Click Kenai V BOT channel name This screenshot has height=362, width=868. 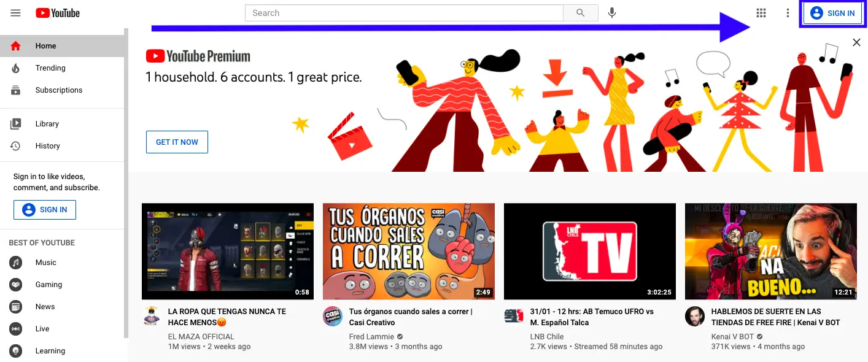(733, 337)
